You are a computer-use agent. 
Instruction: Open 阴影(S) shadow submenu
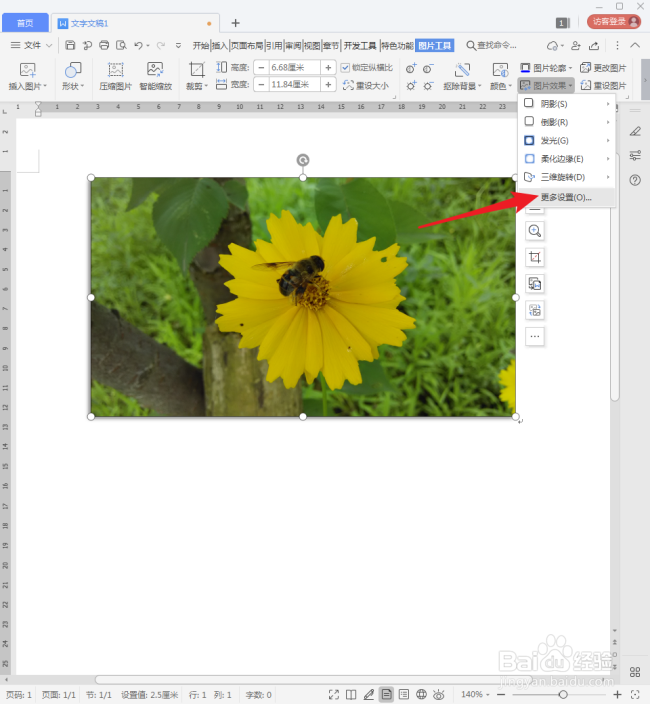coord(567,104)
